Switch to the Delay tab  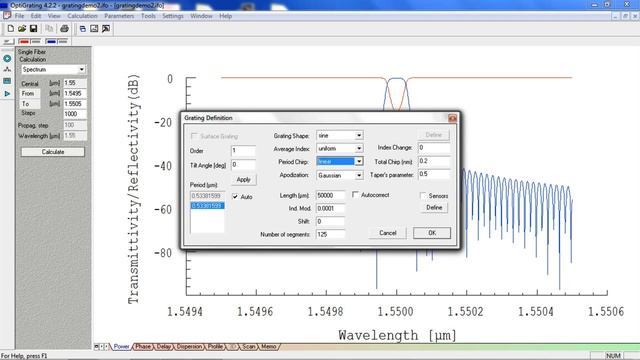coord(163,347)
